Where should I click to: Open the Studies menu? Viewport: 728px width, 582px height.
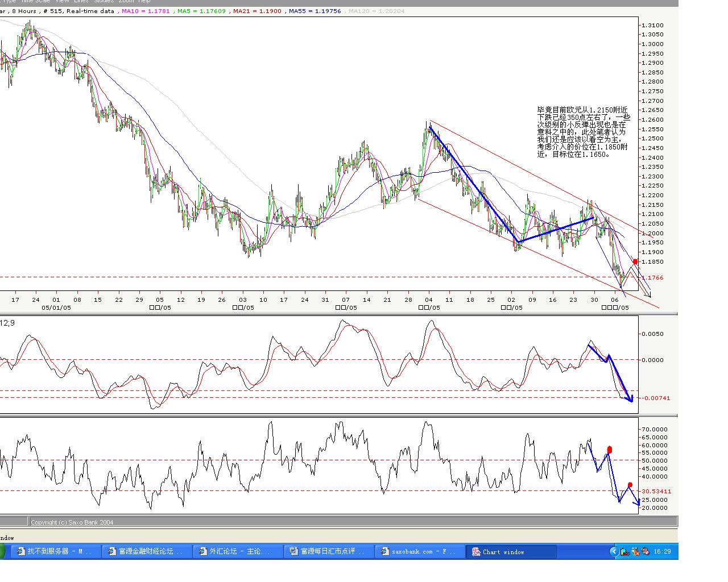(104, 1)
